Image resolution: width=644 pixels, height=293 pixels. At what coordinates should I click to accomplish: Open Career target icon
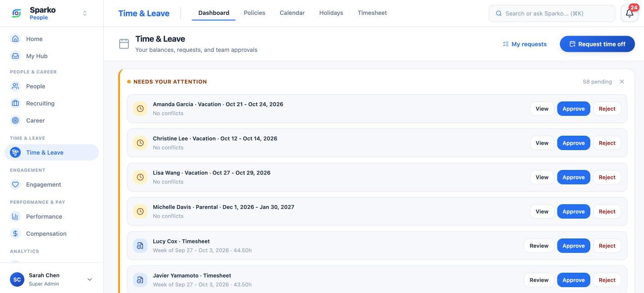click(15, 120)
